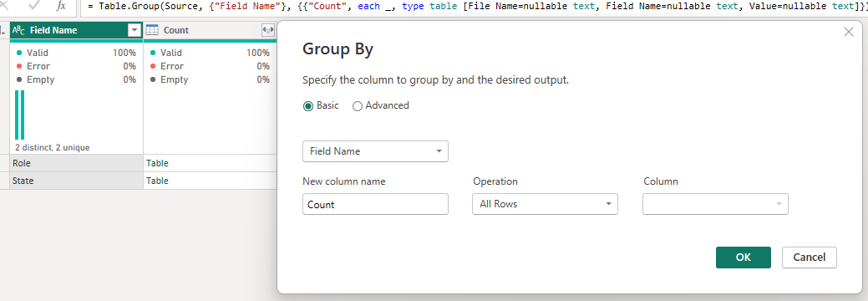Open the Field Name grouping dropdown
The image size is (868, 301).
375,151
